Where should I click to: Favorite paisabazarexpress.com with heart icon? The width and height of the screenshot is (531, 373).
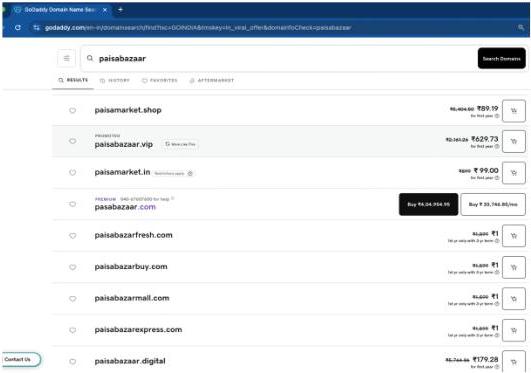(x=72, y=330)
